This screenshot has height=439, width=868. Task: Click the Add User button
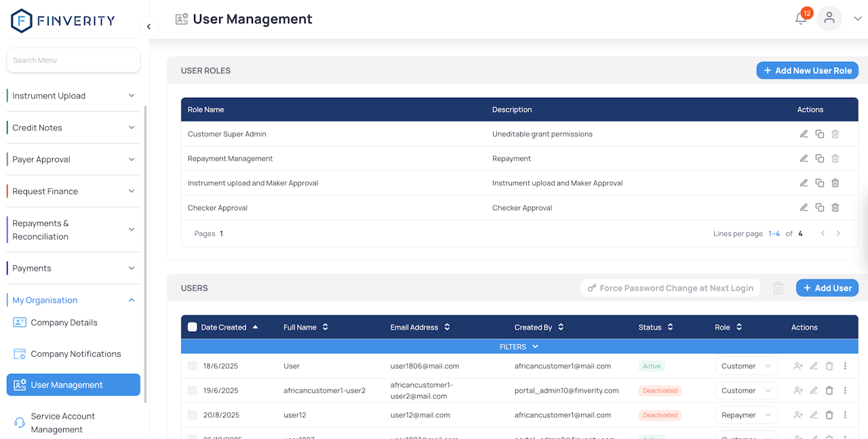(x=827, y=288)
